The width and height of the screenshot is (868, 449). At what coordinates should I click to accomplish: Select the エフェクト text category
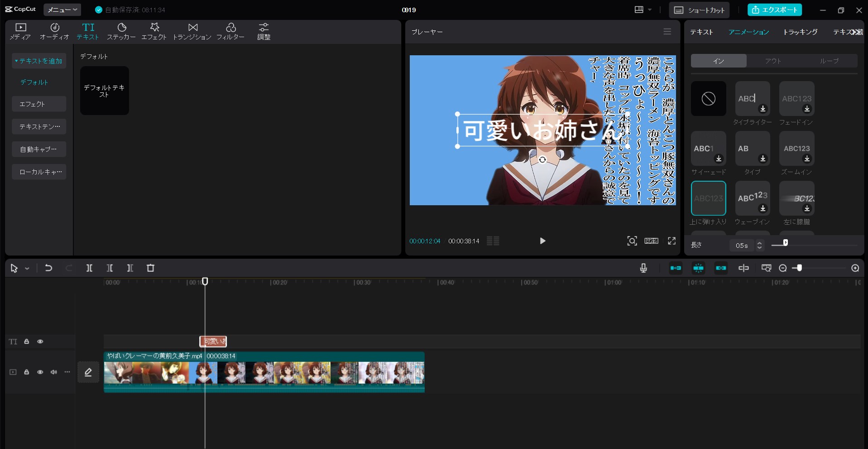pos(39,104)
